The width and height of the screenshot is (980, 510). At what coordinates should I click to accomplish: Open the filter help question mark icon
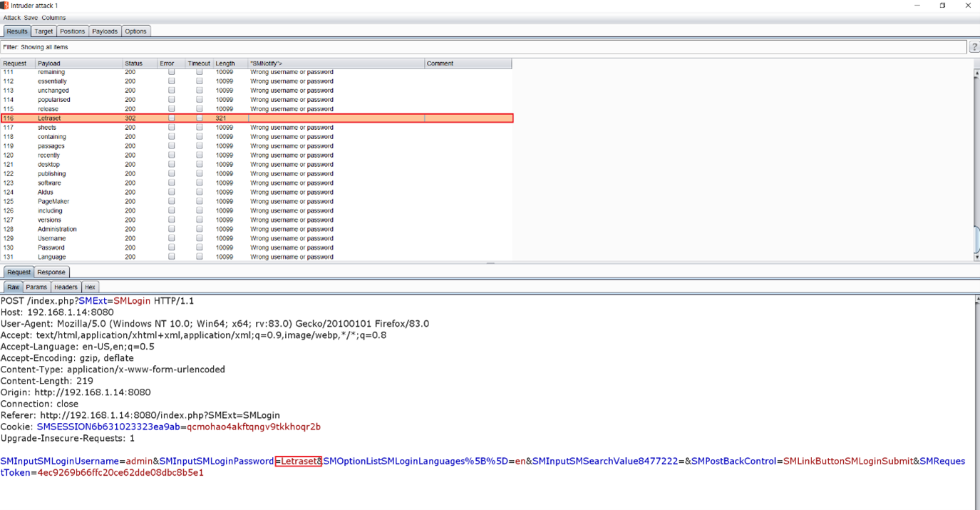pyautogui.click(x=974, y=47)
